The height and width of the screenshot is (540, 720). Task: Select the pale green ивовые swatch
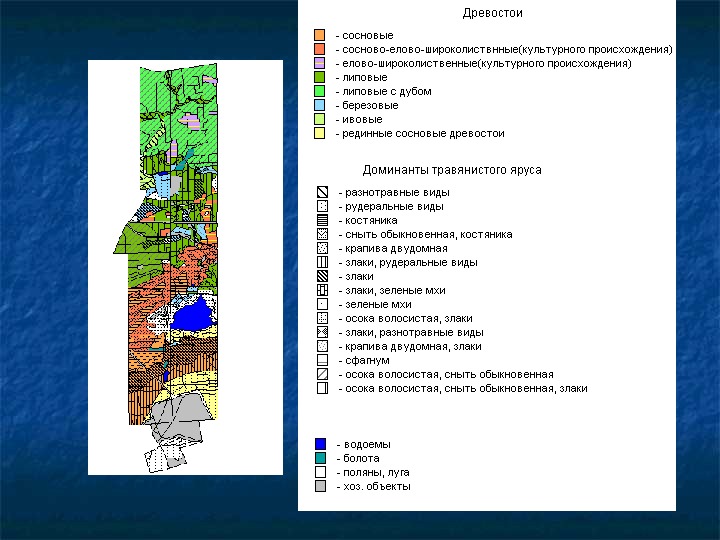pyautogui.click(x=320, y=119)
